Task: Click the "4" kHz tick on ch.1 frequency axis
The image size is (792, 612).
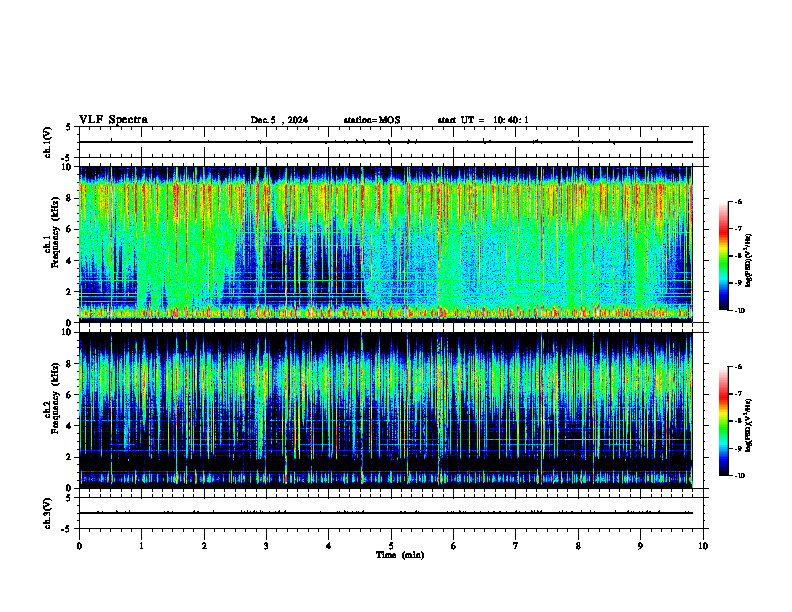Action: 70,261
